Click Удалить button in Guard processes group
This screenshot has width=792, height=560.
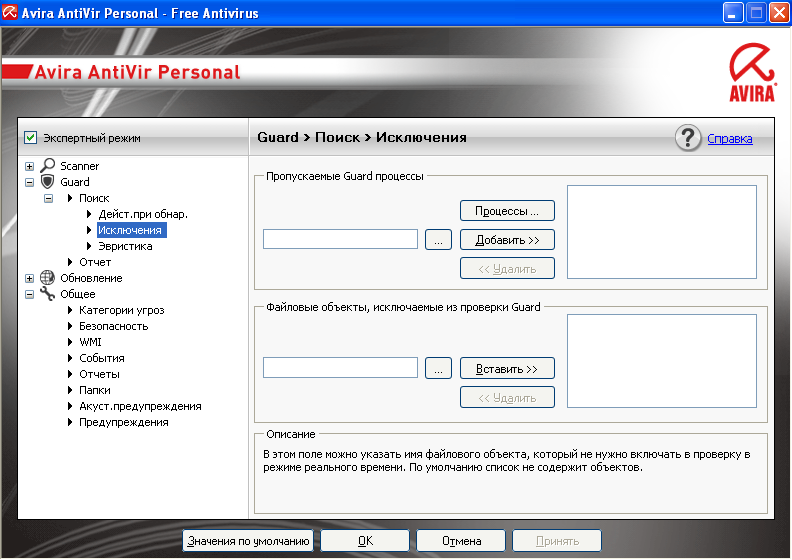[507, 269]
